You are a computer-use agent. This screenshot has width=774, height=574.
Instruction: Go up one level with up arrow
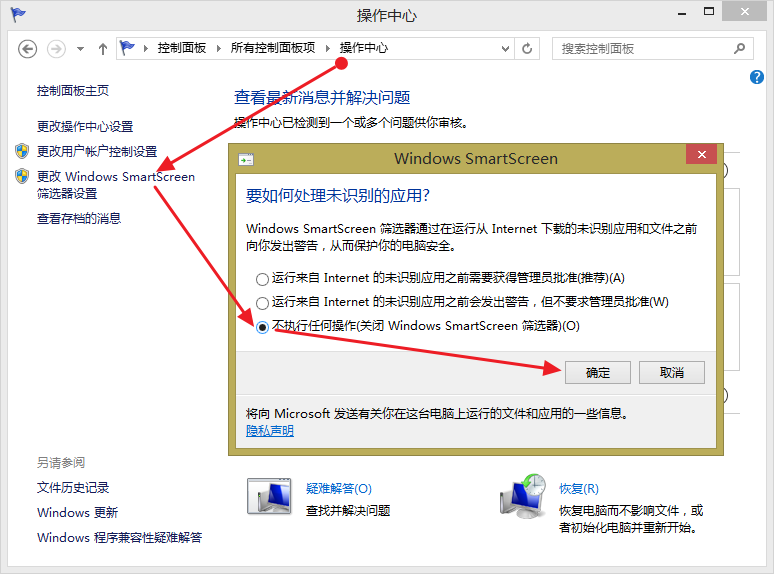click(x=103, y=49)
